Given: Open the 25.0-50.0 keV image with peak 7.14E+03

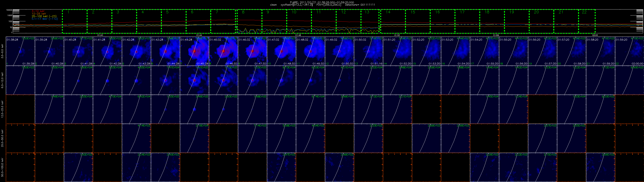Looking at the screenshot, I should coord(252,138).
